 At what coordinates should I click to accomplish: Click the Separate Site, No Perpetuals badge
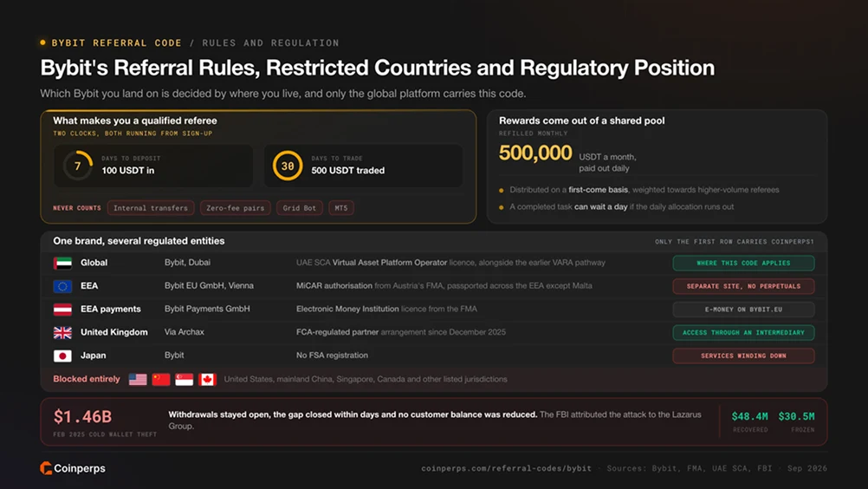click(x=743, y=286)
